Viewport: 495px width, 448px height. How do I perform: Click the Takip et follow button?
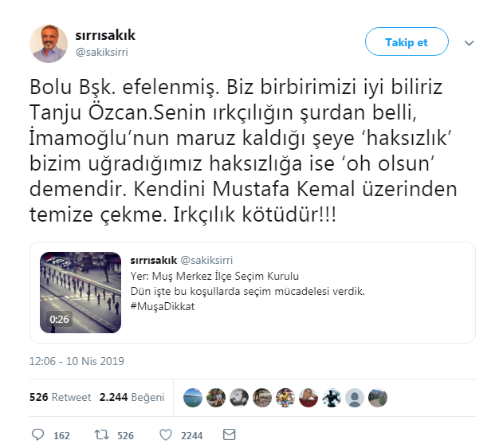pyautogui.click(x=407, y=41)
